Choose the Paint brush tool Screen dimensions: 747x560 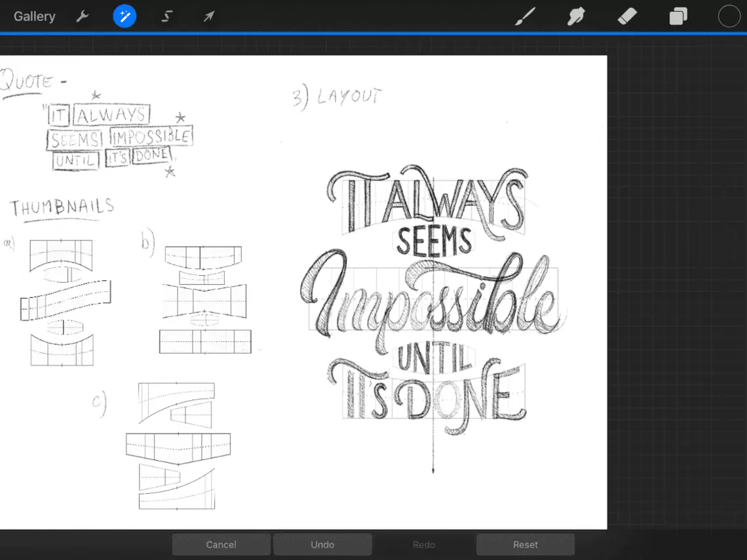[524, 16]
